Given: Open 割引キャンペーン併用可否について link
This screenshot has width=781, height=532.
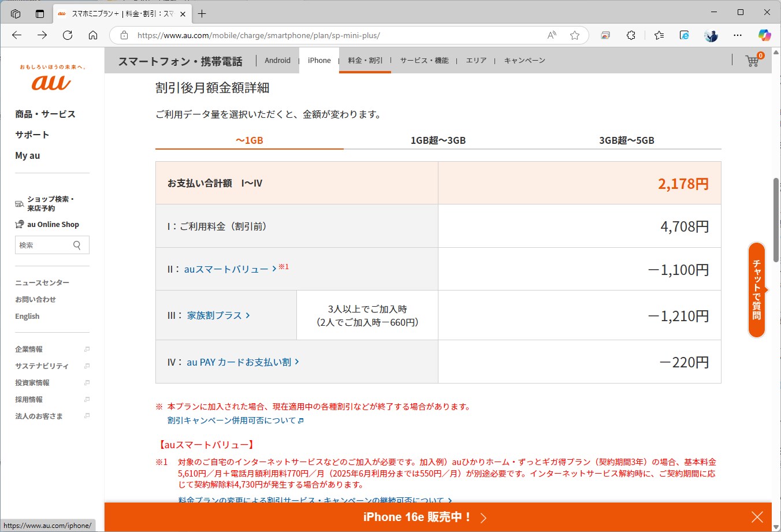Looking at the screenshot, I should coord(235,421).
